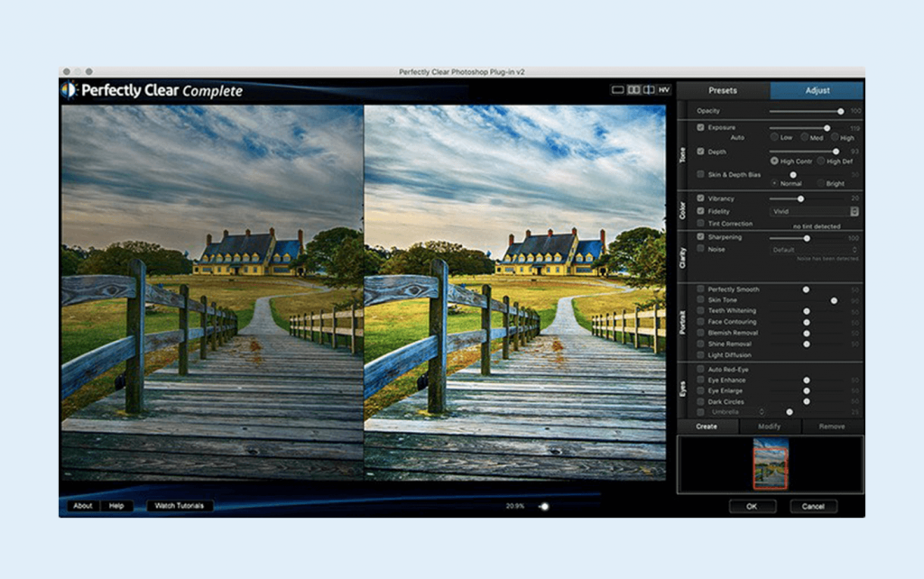Enable Auto Red-Eye checkbox
924x579 pixels.
point(700,369)
